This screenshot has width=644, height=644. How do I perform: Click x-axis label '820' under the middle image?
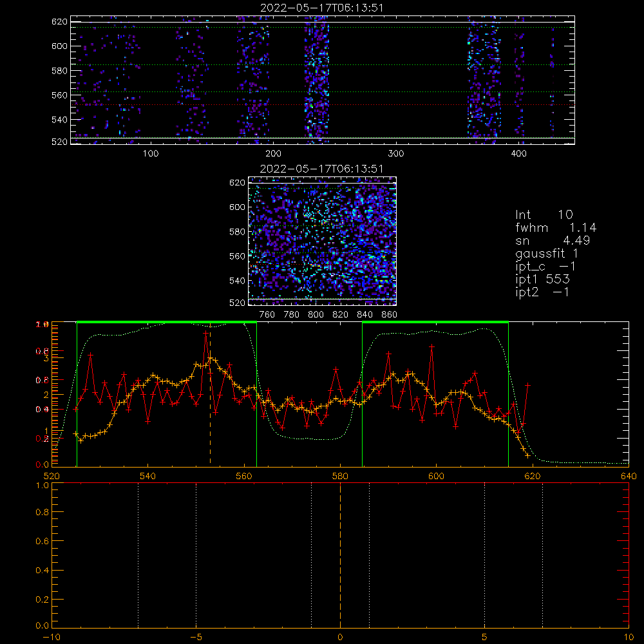[340, 315]
